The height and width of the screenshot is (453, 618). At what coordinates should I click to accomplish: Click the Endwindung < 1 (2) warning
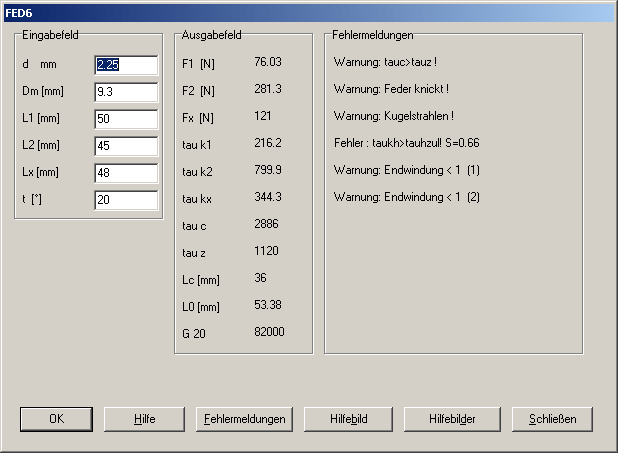pos(407,197)
